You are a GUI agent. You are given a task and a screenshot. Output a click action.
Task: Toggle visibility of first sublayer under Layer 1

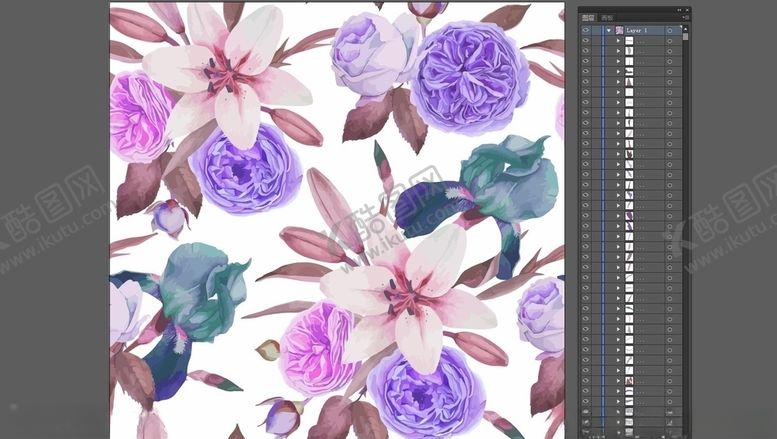586,41
